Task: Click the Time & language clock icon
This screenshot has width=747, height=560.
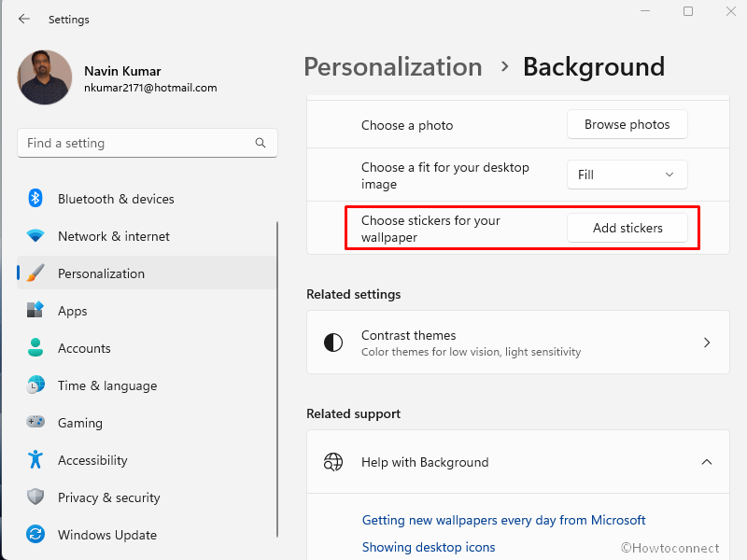Action: click(x=35, y=385)
